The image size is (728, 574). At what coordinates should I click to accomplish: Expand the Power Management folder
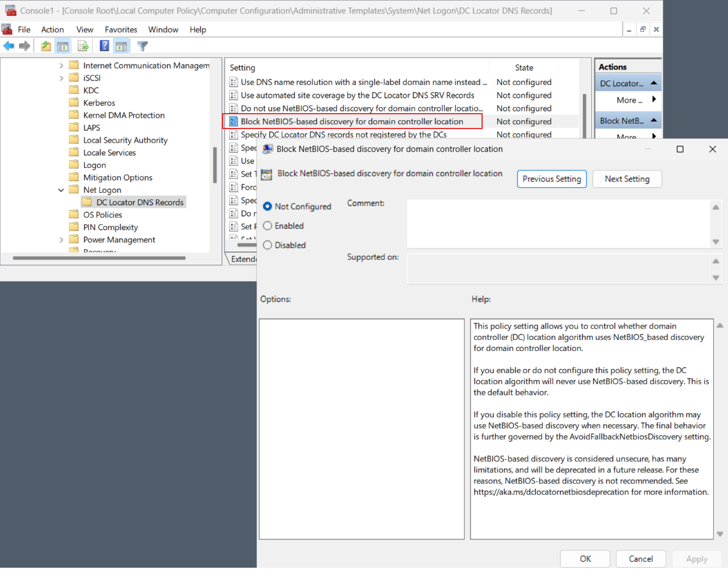click(60, 239)
